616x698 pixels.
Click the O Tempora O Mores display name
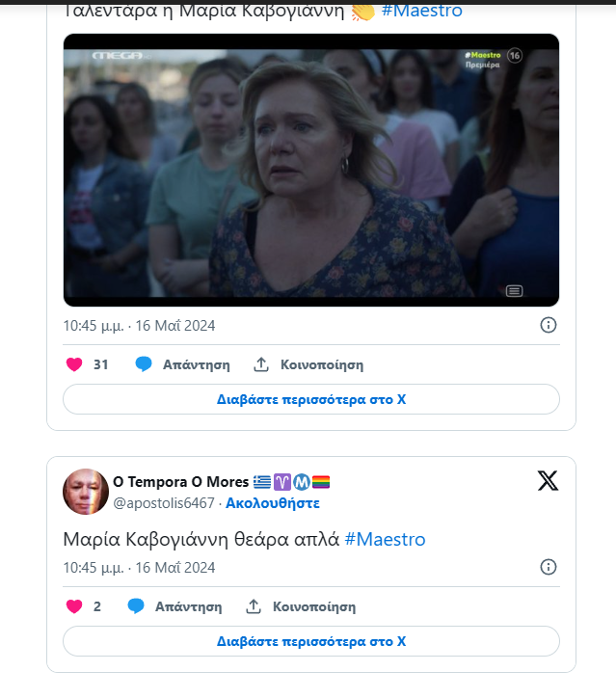(179, 482)
